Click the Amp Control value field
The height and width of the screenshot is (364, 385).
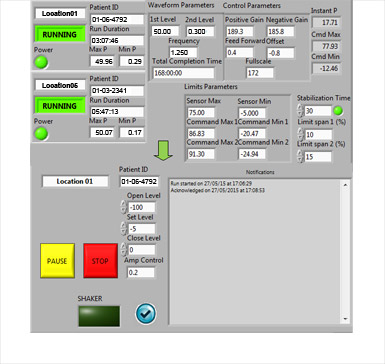[x=141, y=272]
